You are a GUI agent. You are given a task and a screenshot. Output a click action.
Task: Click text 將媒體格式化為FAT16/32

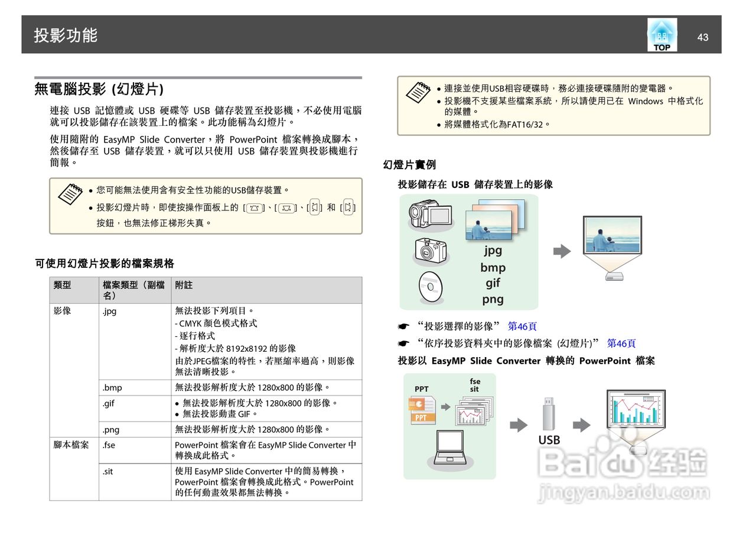(x=497, y=125)
